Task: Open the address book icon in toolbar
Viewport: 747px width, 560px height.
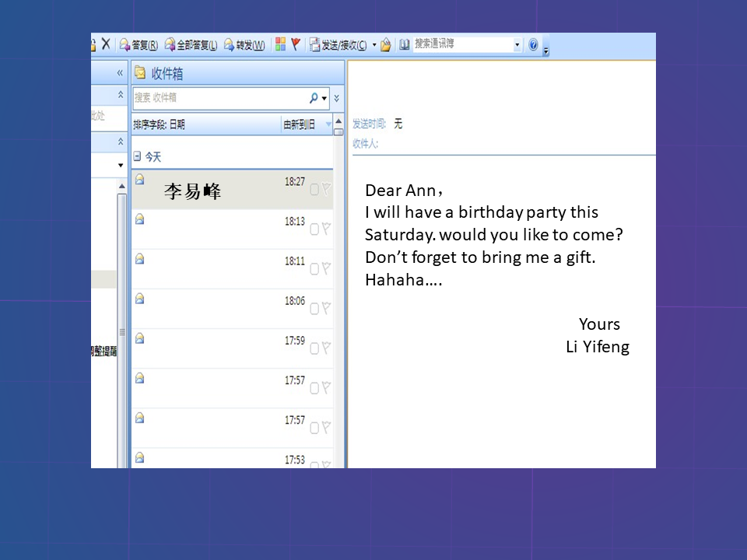Action: coord(404,44)
